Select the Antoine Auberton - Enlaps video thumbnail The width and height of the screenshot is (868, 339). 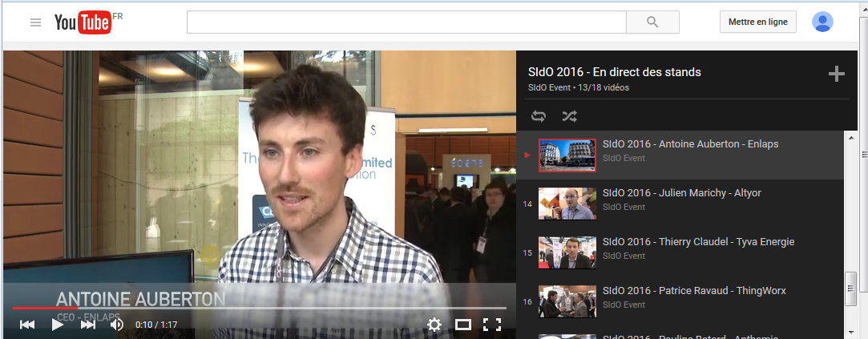(567, 155)
